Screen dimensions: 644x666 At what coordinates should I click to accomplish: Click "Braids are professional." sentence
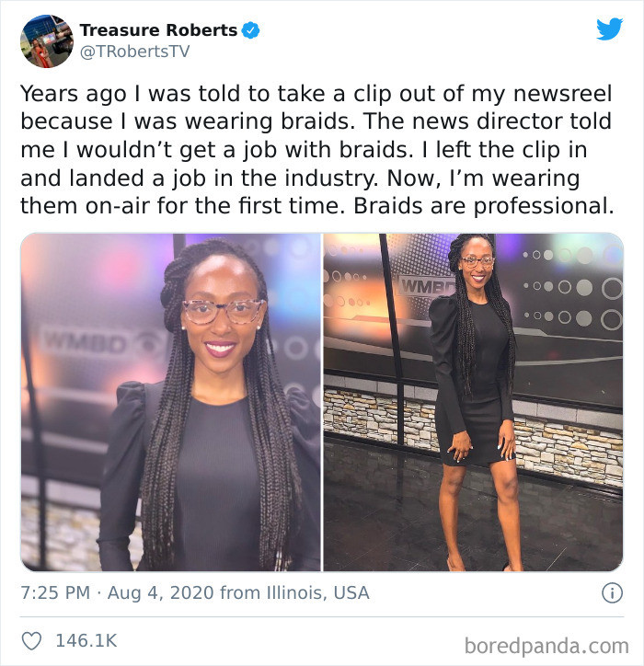(483, 206)
